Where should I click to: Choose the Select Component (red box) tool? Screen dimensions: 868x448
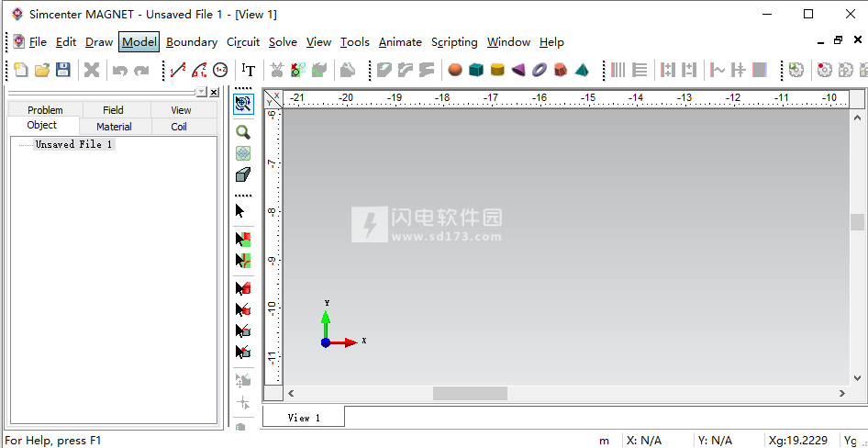tap(243, 288)
